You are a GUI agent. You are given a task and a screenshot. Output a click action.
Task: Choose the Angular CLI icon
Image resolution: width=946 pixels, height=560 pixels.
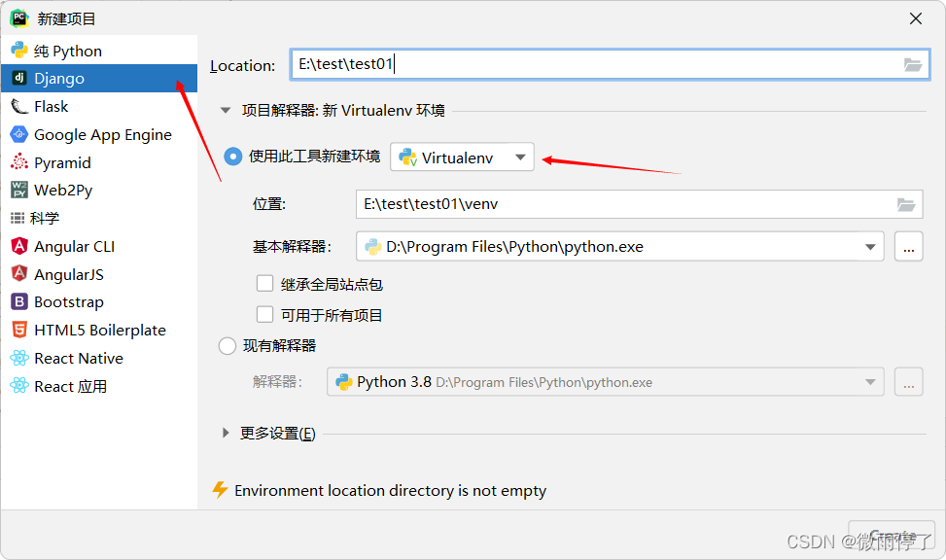[19, 246]
